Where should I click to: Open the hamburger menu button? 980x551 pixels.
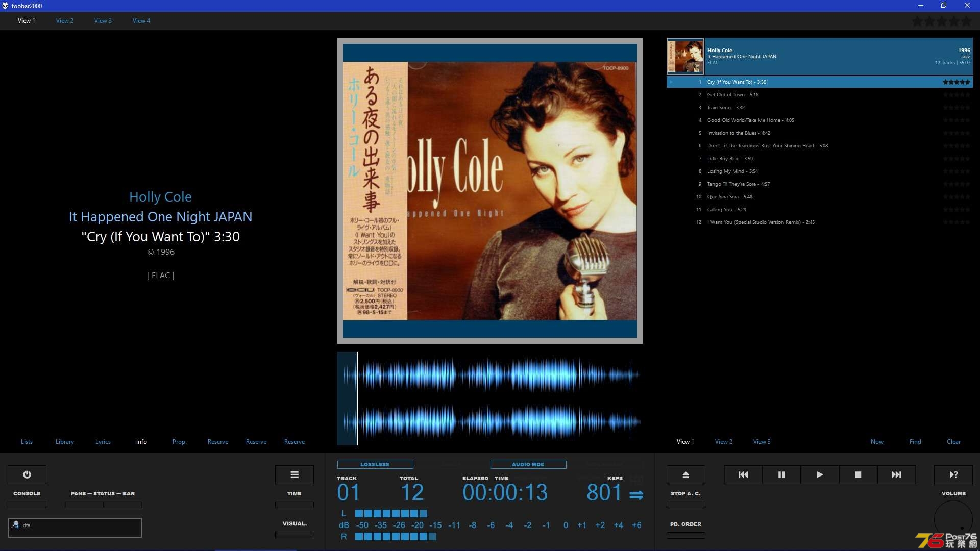click(x=295, y=474)
